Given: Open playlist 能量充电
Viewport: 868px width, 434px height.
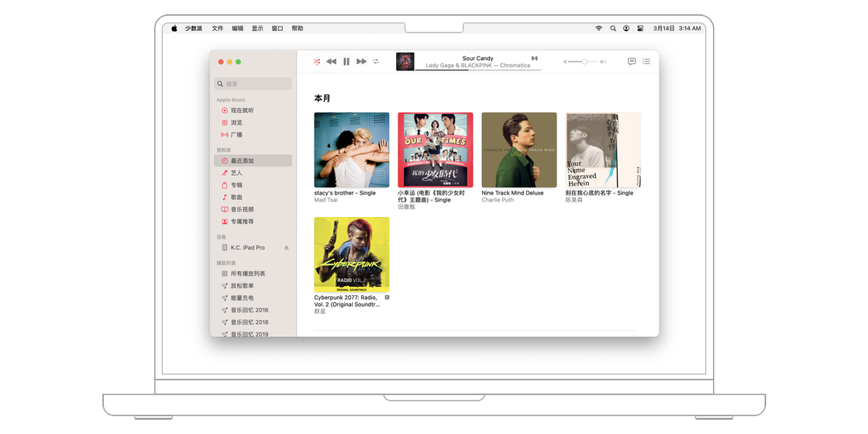Looking at the screenshot, I should (x=253, y=298).
